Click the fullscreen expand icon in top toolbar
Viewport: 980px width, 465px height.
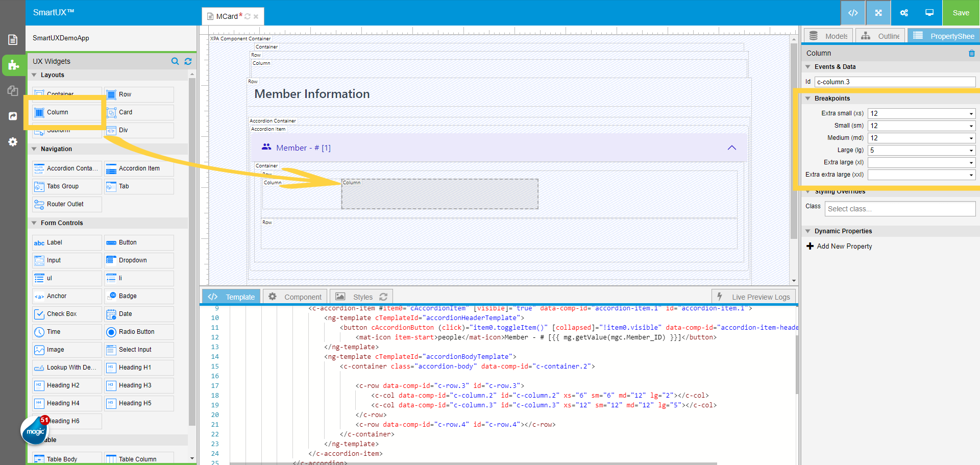coord(878,13)
